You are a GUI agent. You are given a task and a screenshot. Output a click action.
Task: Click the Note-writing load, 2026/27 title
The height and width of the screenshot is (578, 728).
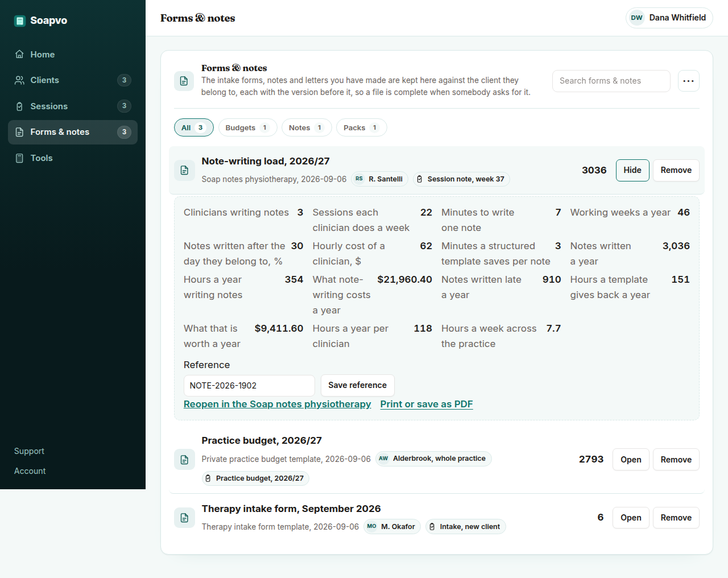[266, 161]
